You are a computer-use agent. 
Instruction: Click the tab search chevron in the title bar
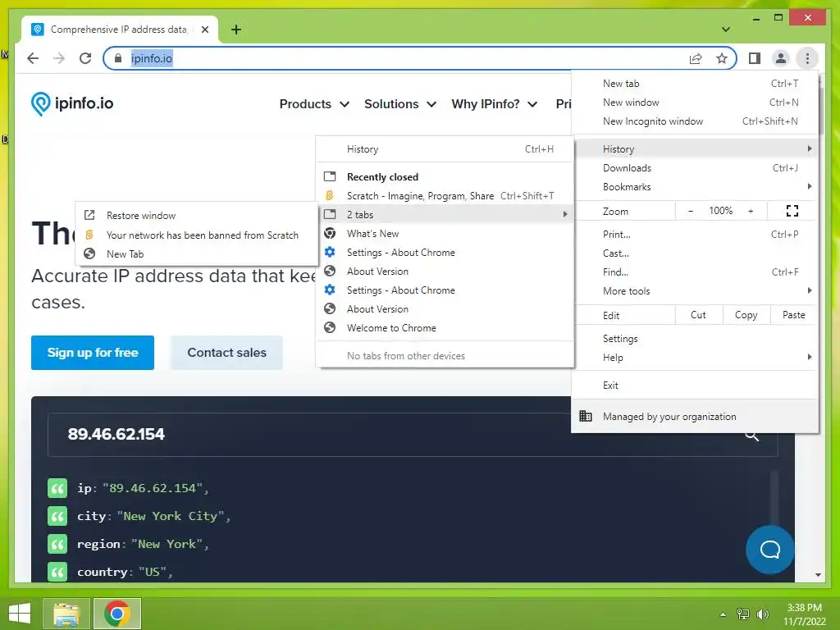pyautogui.click(x=726, y=30)
